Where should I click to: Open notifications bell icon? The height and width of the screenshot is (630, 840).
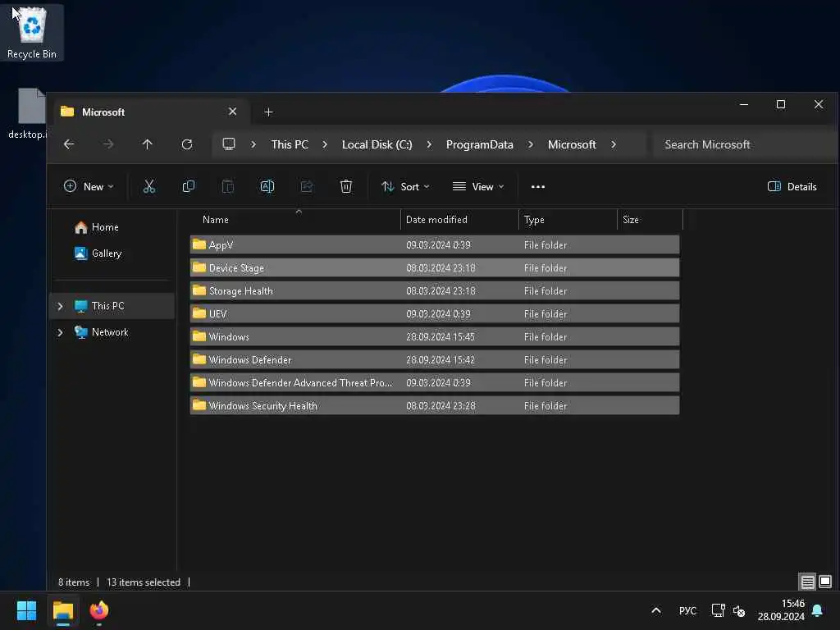(818, 610)
